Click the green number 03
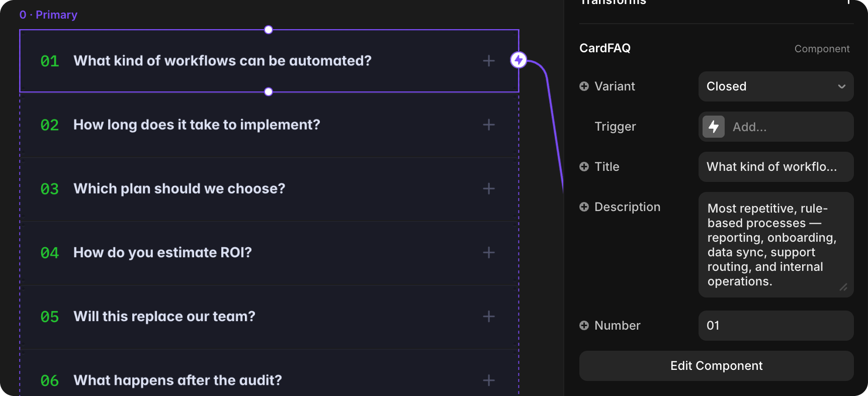This screenshot has height=396, width=868. click(x=50, y=189)
